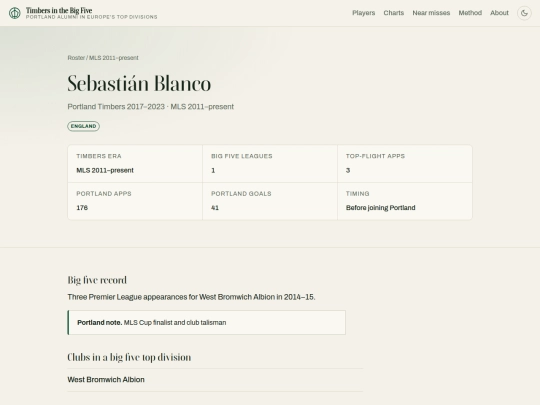The width and height of the screenshot is (540, 405).
Task: Click the Clubs in a big five top division heading
Action: pyautogui.click(x=129, y=357)
